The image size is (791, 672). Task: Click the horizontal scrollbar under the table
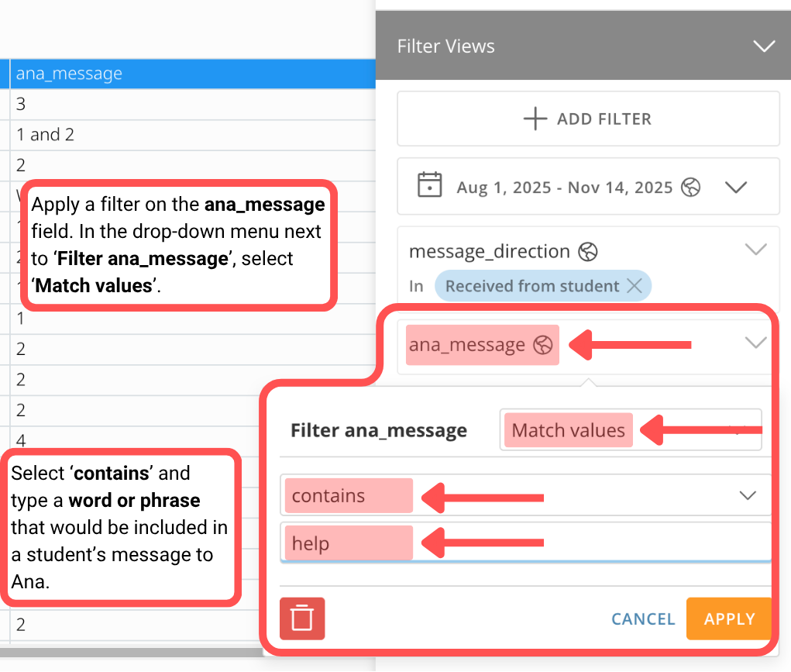pos(131,652)
